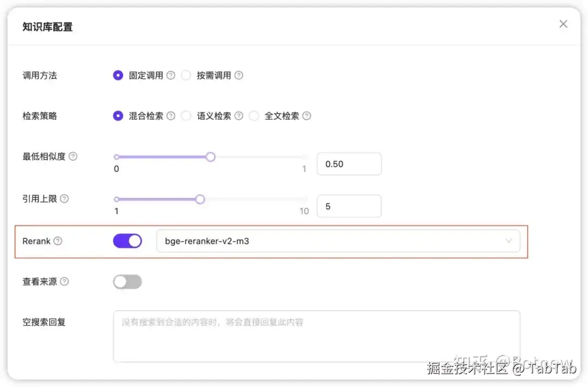Select the 全文检索 radio option
Image resolution: width=588 pixels, height=387 pixels.
[254, 116]
